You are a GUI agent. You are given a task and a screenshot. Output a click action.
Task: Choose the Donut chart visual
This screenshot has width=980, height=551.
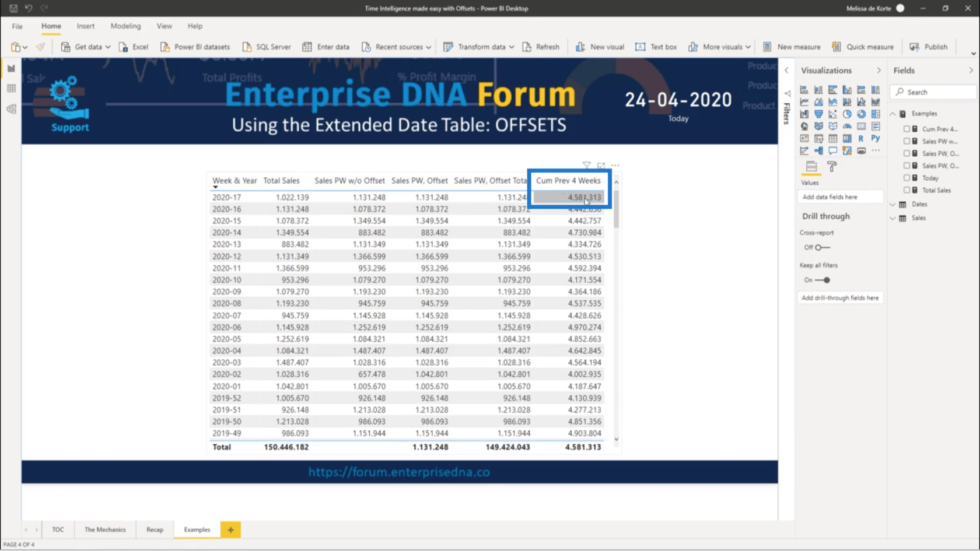(861, 114)
